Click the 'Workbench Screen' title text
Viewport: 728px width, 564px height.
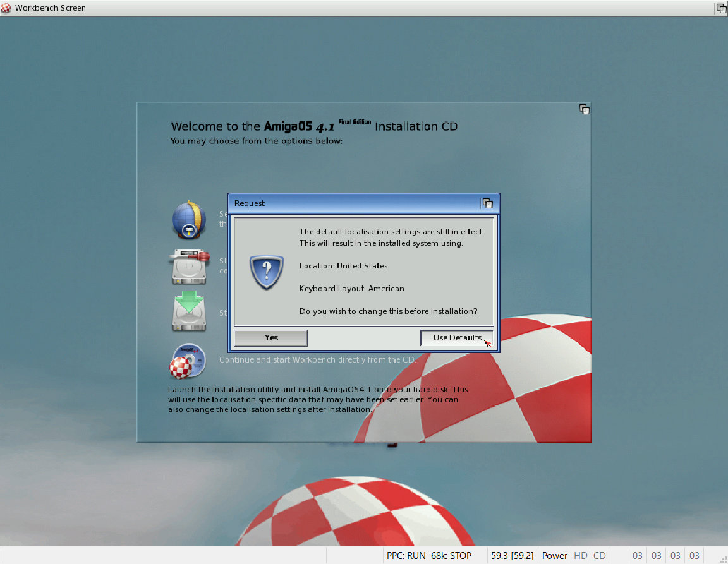(50, 8)
